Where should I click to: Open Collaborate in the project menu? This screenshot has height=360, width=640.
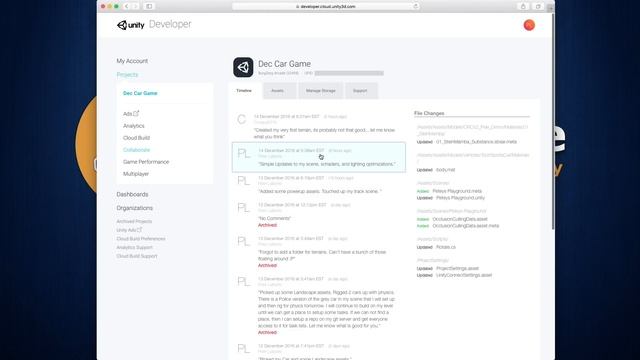point(136,150)
